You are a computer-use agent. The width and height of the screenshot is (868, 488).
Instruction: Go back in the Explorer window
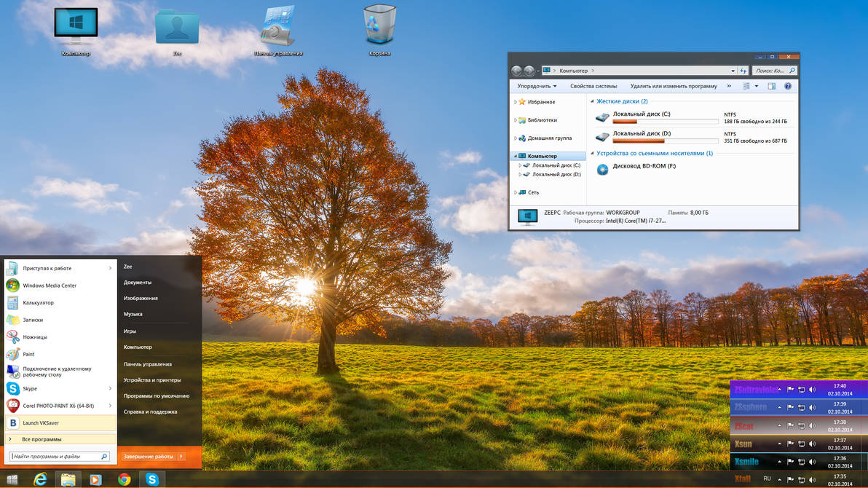coord(516,71)
